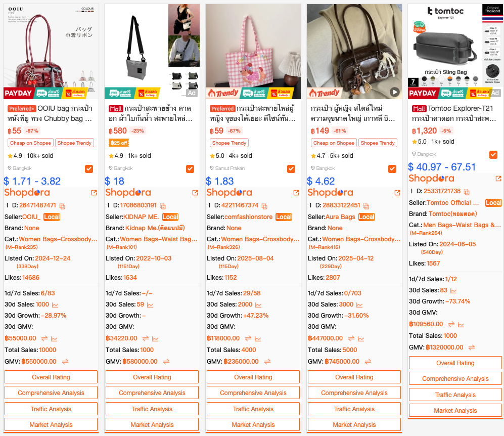Open Traffic Analysis for comfashionstore product

(x=253, y=409)
